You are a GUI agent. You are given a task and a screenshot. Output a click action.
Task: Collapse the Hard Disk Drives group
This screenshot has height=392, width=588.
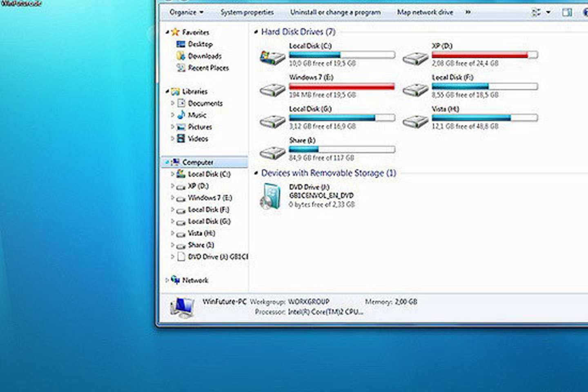point(256,32)
